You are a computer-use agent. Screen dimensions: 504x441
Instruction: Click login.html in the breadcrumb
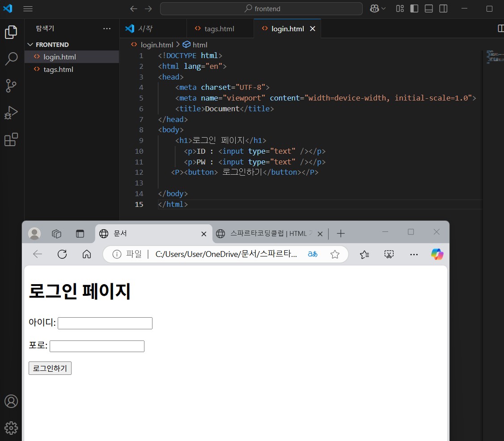pyautogui.click(x=157, y=45)
